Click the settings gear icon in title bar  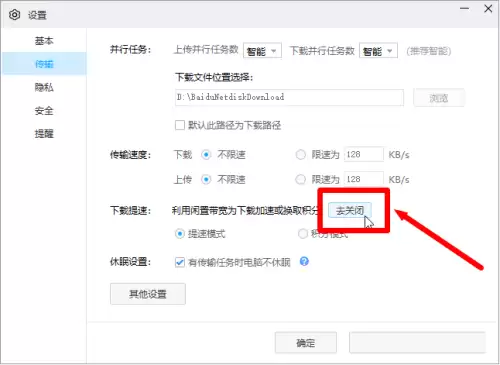14,15
